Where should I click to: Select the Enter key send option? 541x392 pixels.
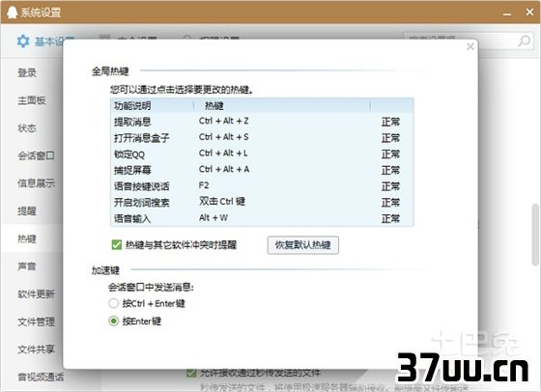pos(114,321)
